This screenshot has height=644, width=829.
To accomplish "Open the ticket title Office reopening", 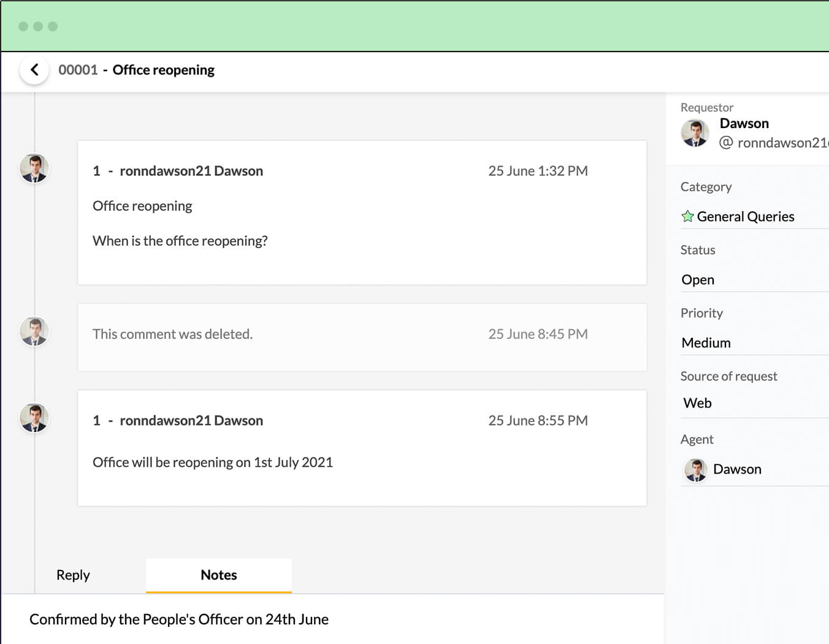I will click(x=163, y=70).
